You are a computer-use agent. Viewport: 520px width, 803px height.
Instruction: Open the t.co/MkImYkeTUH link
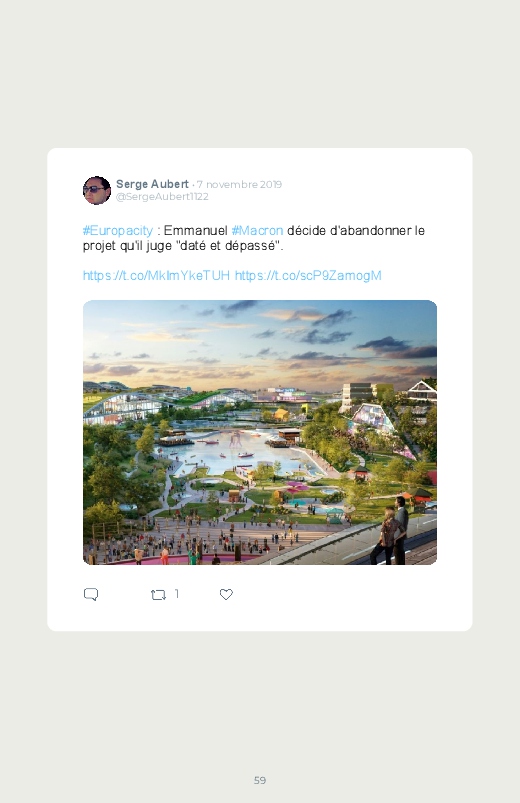click(156, 276)
